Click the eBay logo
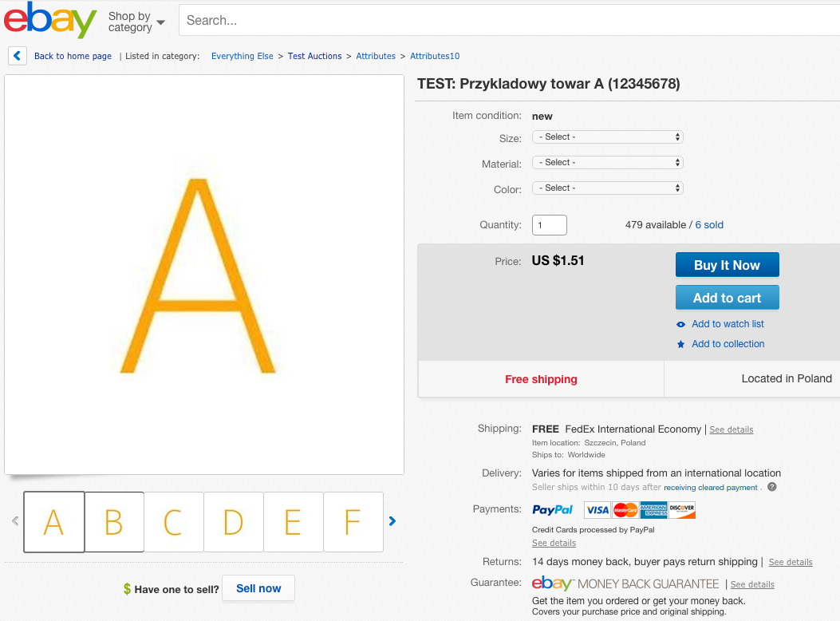 49,21
